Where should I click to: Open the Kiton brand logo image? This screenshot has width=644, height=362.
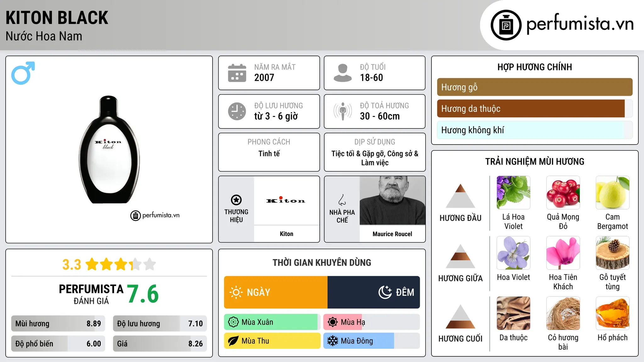coord(286,200)
